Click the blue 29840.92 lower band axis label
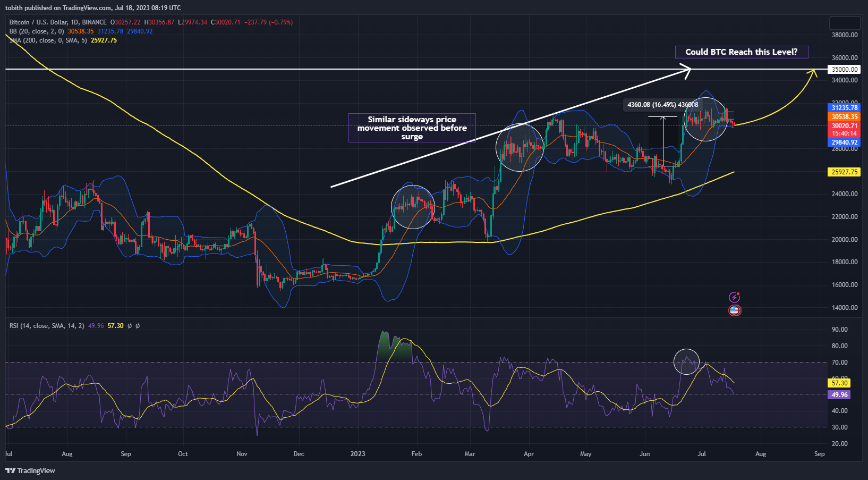The image size is (868, 480). coord(844,142)
